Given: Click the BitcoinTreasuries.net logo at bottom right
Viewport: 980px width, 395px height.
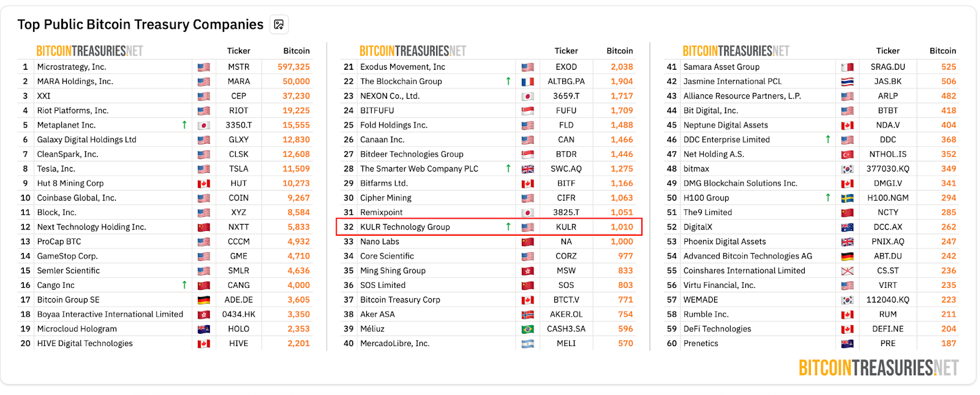Looking at the screenshot, I should coord(878,367).
